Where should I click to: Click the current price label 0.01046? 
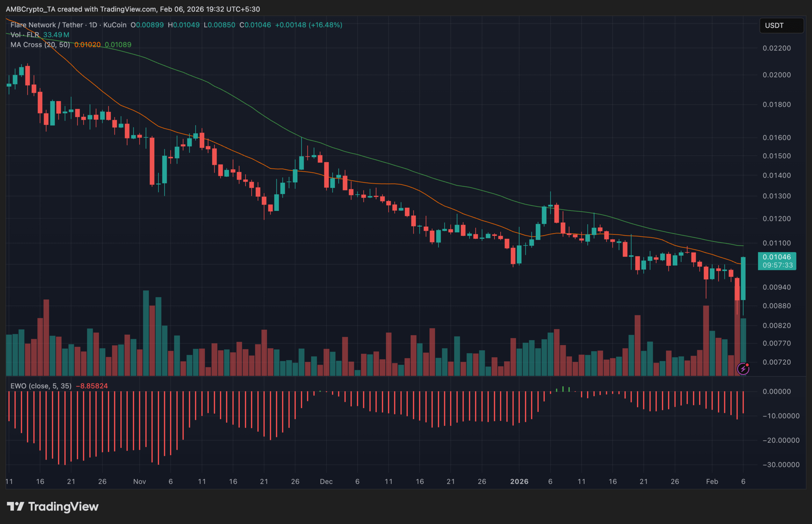[776, 257]
